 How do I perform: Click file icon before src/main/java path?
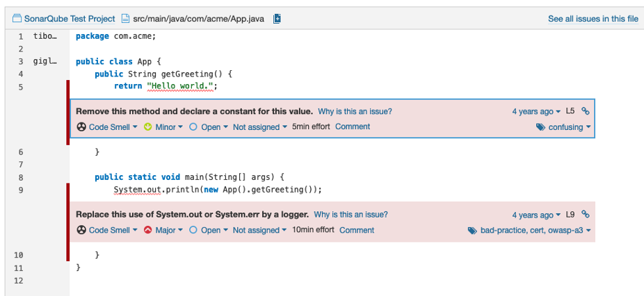(x=125, y=19)
